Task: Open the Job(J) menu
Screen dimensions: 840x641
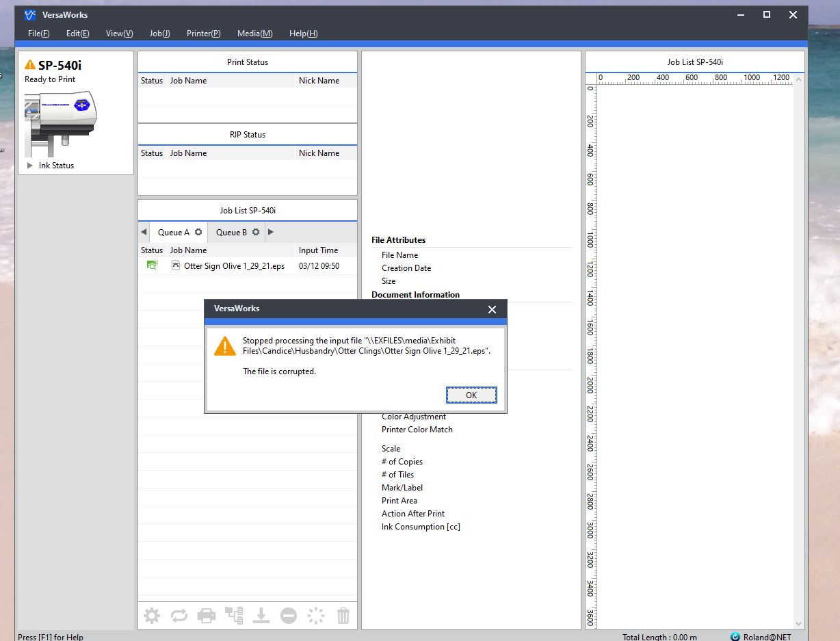Action: click(x=160, y=34)
